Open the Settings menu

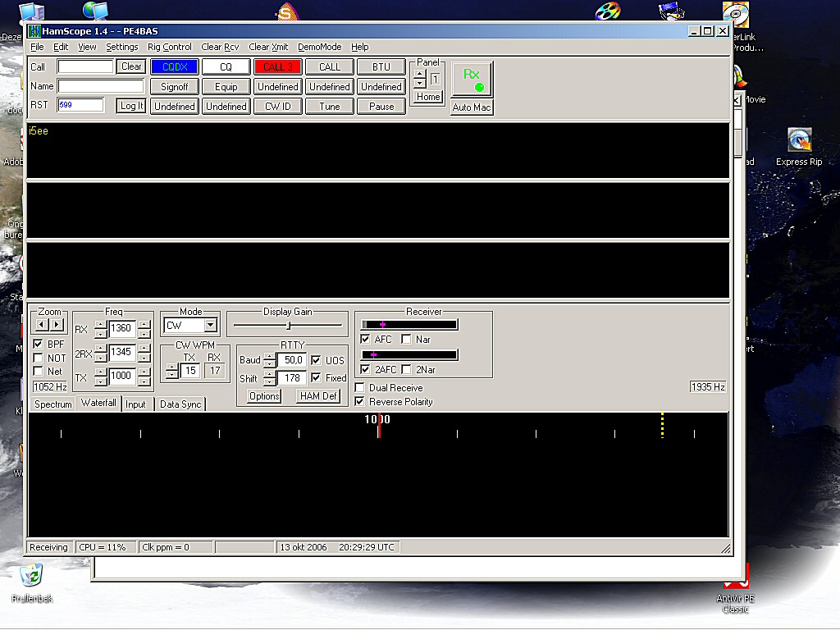pos(121,47)
